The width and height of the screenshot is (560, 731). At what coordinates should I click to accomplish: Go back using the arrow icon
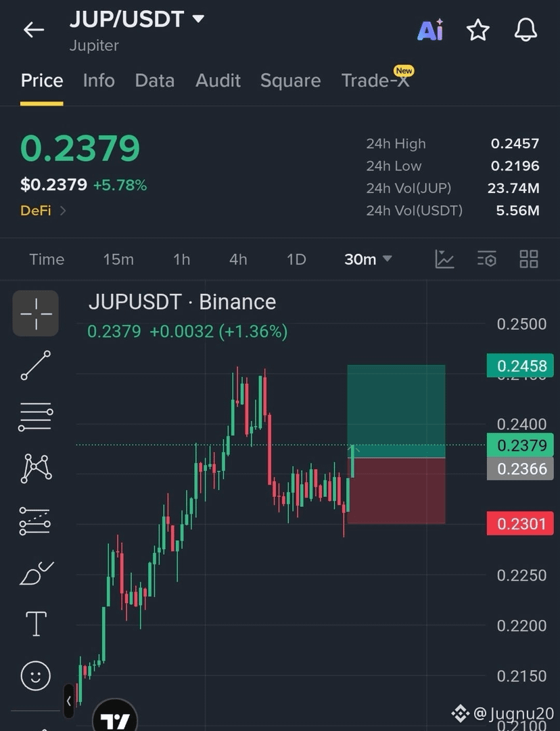[x=34, y=29]
